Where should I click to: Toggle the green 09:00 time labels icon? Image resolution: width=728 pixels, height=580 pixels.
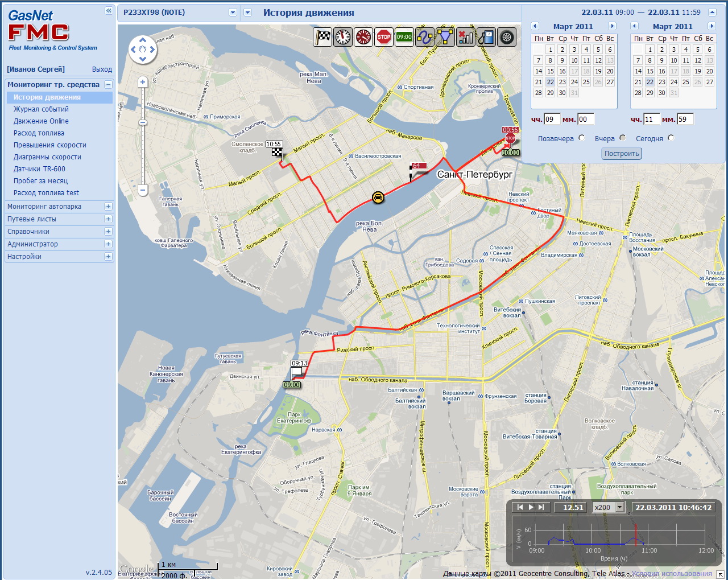click(404, 37)
